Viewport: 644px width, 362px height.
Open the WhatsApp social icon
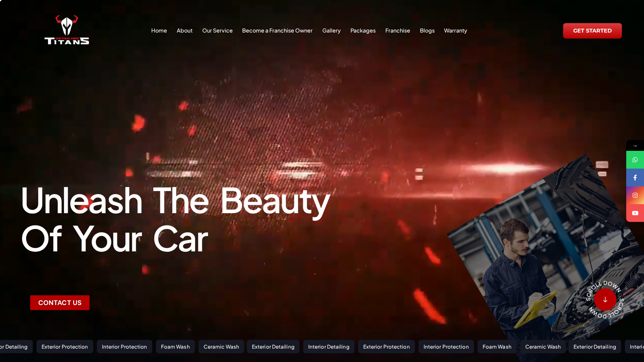pyautogui.click(x=635, y=160)
